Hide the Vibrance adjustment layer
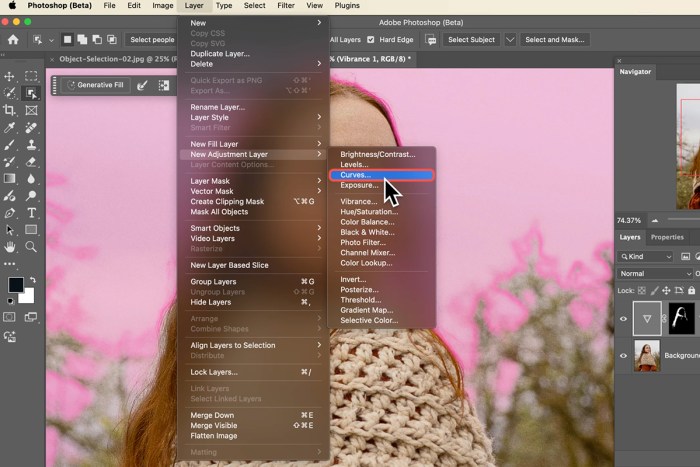This screenshot has width=700, height=467. coord(623,319)
